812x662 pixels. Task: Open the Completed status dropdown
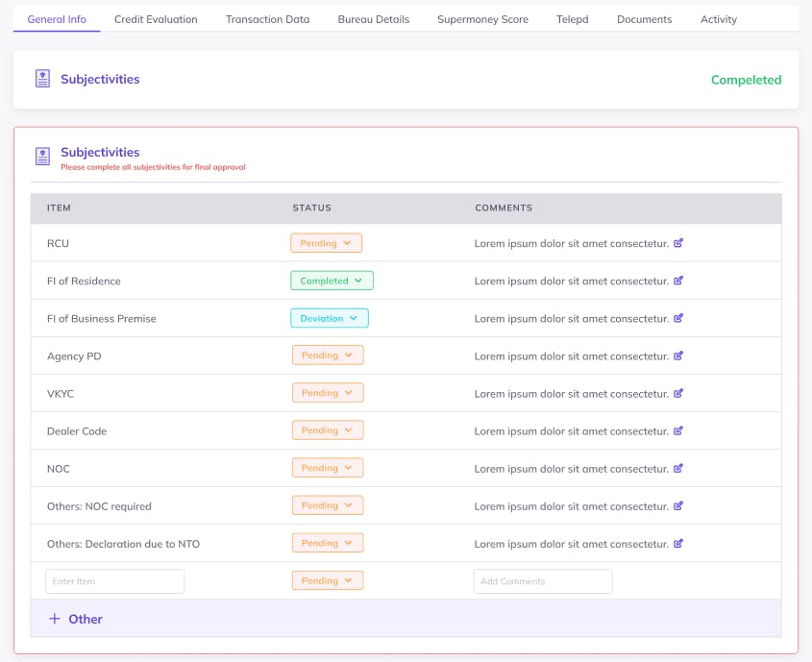(x=332, y=281)
